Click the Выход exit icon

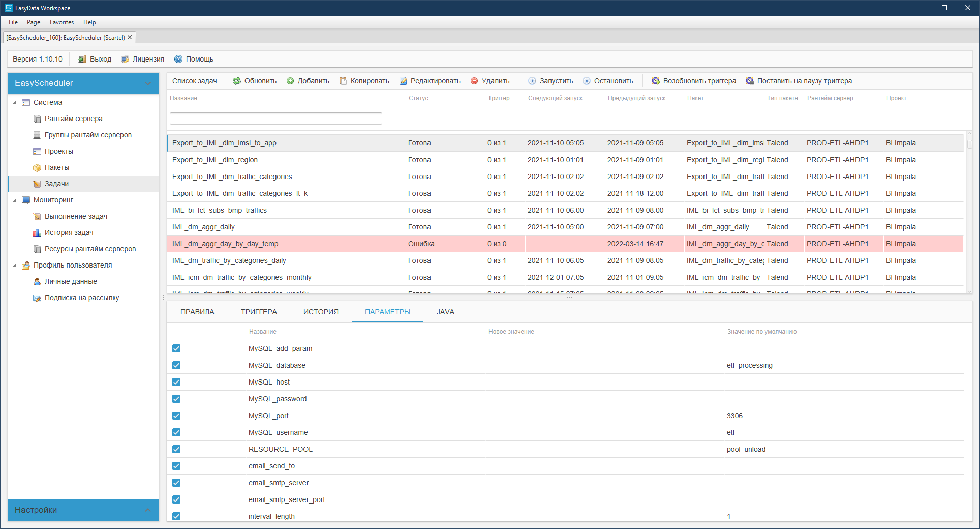click(82, 59)
